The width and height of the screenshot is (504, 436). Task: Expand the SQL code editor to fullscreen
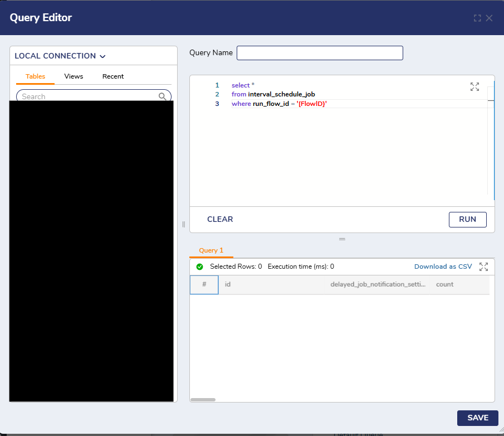[474, 86]
